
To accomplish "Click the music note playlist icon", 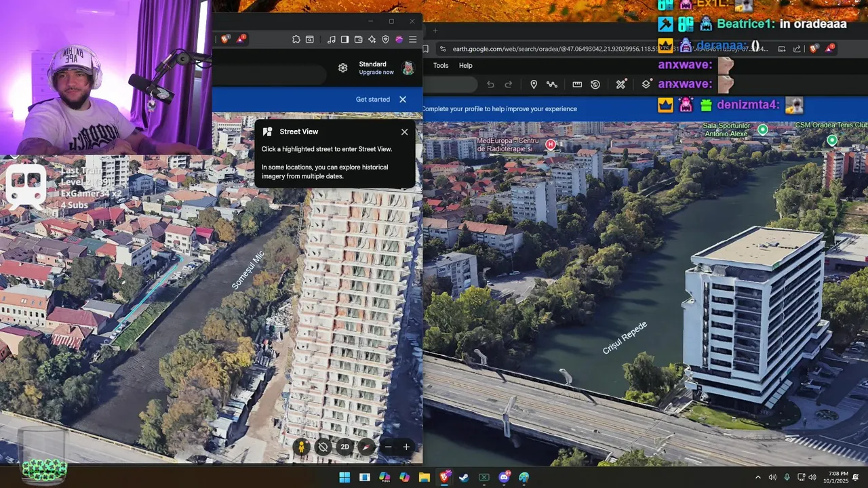I will (x=331, y=39).
